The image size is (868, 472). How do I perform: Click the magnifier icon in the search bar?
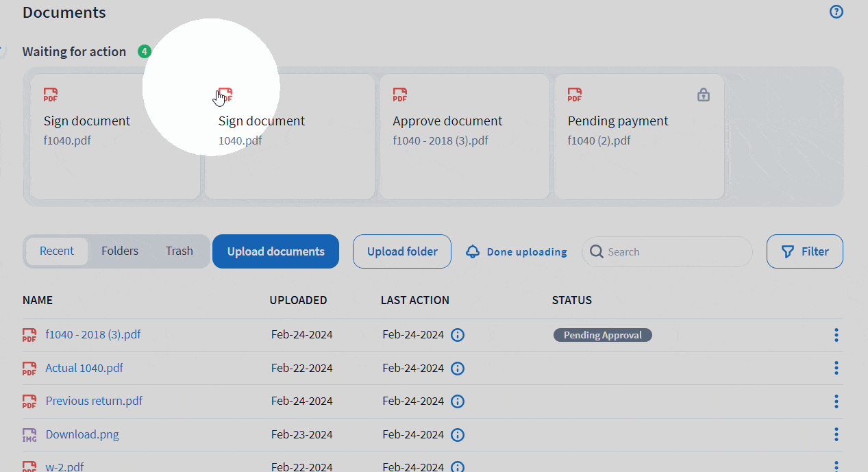click(x=597, y=251)
